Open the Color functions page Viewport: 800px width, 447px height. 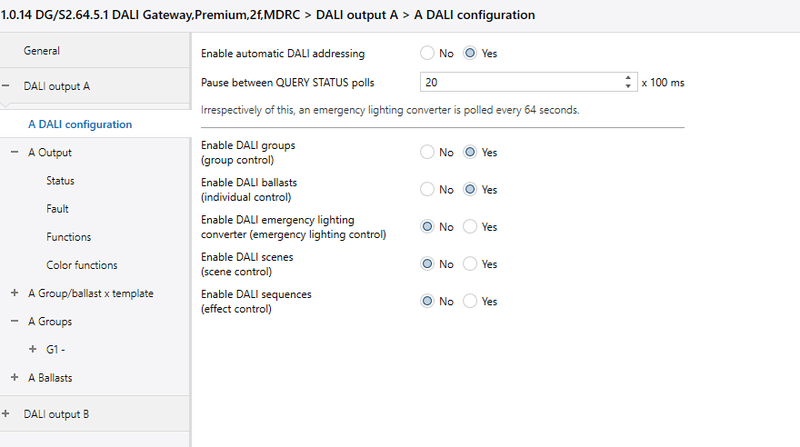[x=81, y=265]
